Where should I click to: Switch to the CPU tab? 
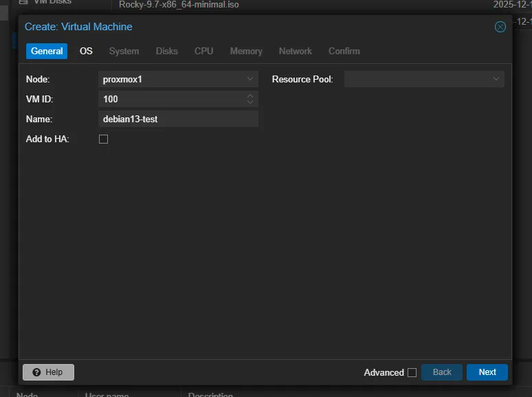point(203,51)
